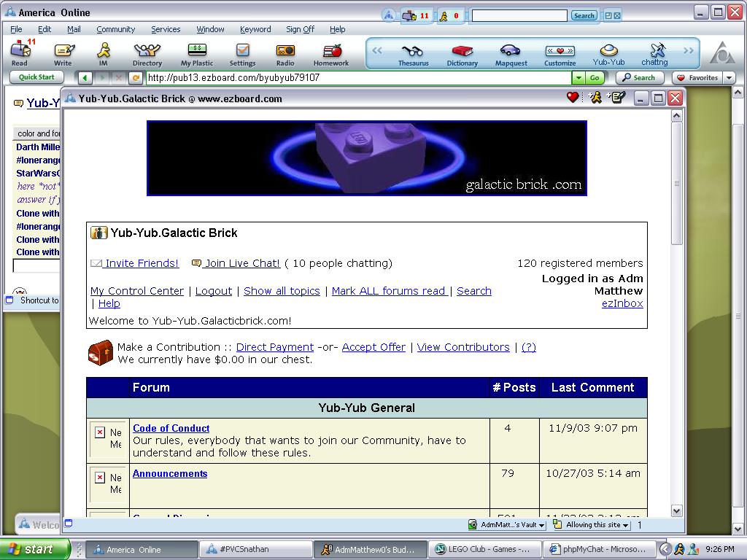The height and width of the screenshot is (560, 747).
Task: Open the Directory icon
Action: click(x=147, y=54)
